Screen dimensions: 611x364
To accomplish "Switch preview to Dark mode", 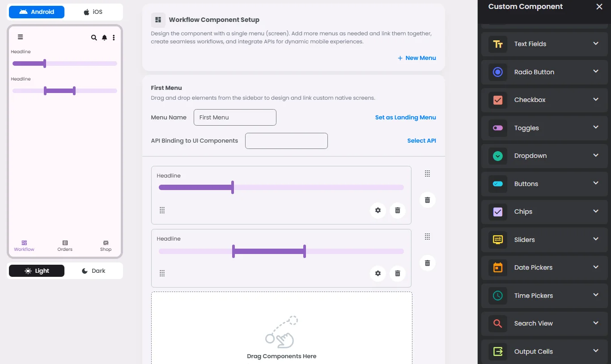I will 93,271.
